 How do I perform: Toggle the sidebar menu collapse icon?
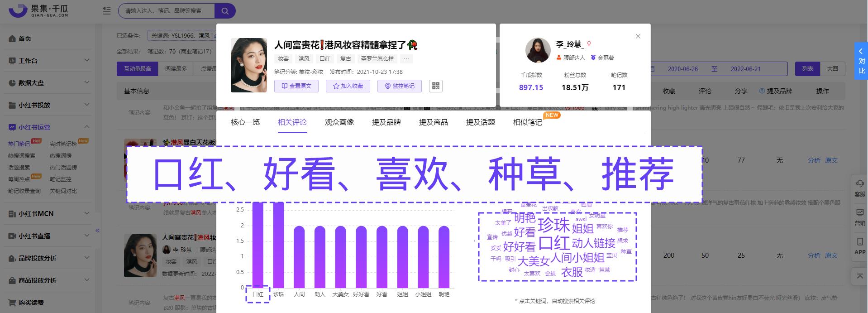coord(107,10)
